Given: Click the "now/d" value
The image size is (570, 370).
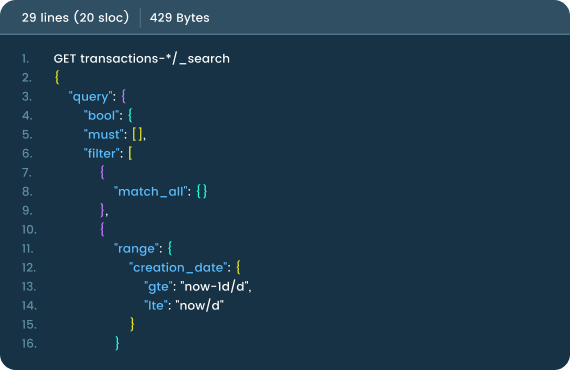Looking at the screenshot, I should click(x=200, y=306).
